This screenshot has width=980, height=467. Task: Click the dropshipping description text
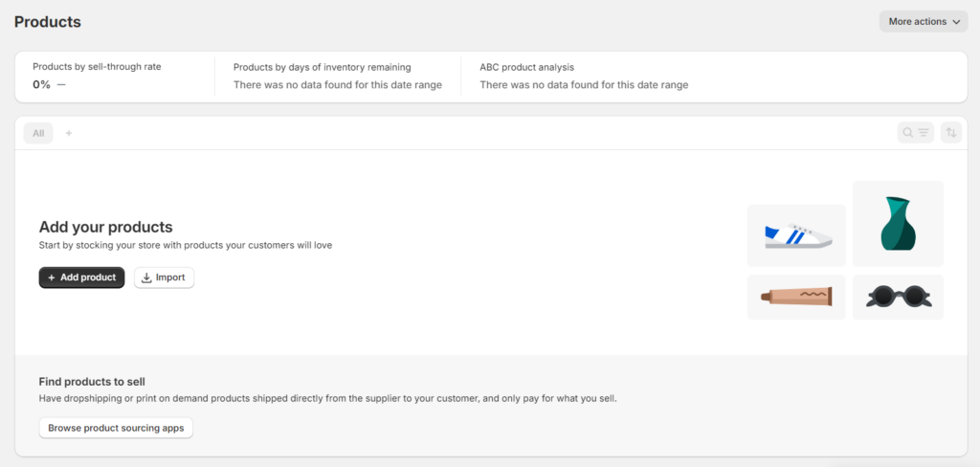click(x=327, y=398)
